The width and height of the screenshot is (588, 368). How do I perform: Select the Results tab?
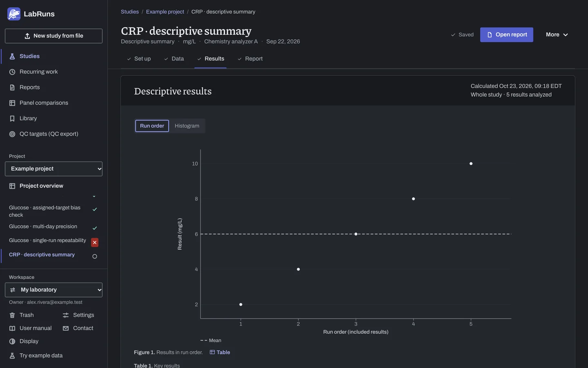pos(210,59)
